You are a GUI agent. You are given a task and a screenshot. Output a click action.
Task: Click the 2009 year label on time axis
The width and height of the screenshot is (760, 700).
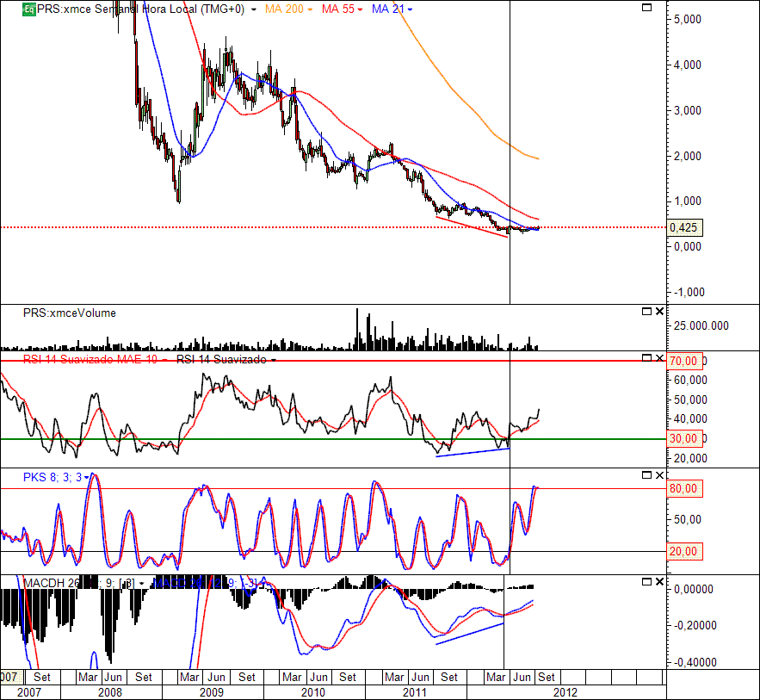[x=212, y=692]
